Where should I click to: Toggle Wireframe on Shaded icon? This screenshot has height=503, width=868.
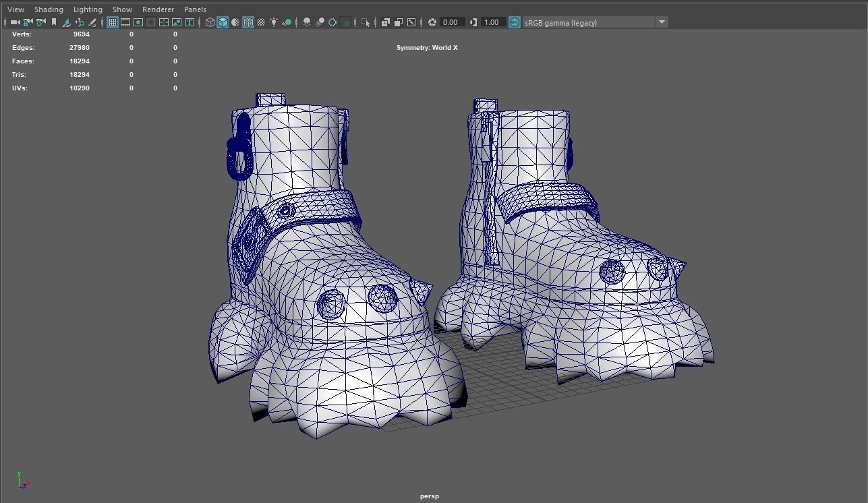[x=248, y=22]
